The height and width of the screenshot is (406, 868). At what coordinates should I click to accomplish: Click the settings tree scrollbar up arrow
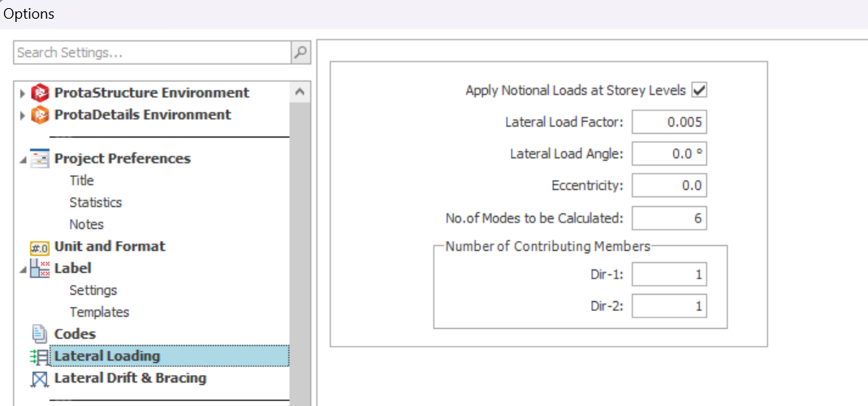point(300,93)
